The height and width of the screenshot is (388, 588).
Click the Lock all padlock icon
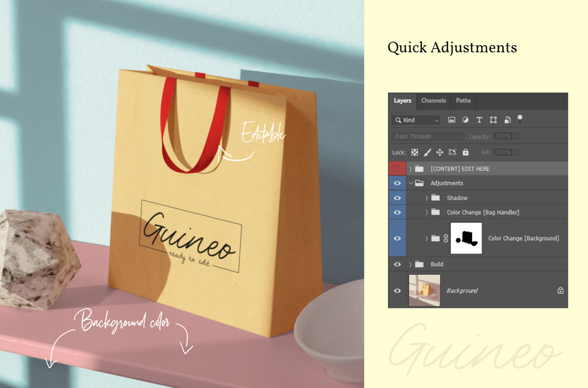[465, 152]
